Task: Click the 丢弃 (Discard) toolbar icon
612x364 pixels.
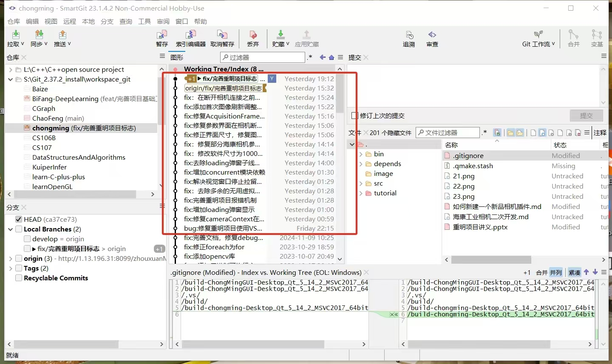Action: (253, 38)
